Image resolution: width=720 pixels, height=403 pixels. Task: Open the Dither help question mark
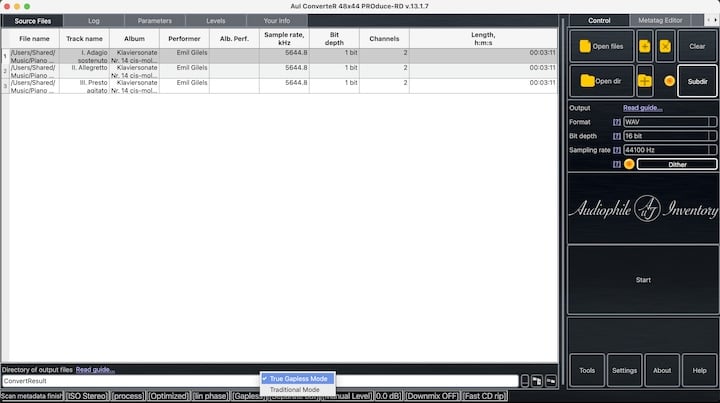pos(617,164)
